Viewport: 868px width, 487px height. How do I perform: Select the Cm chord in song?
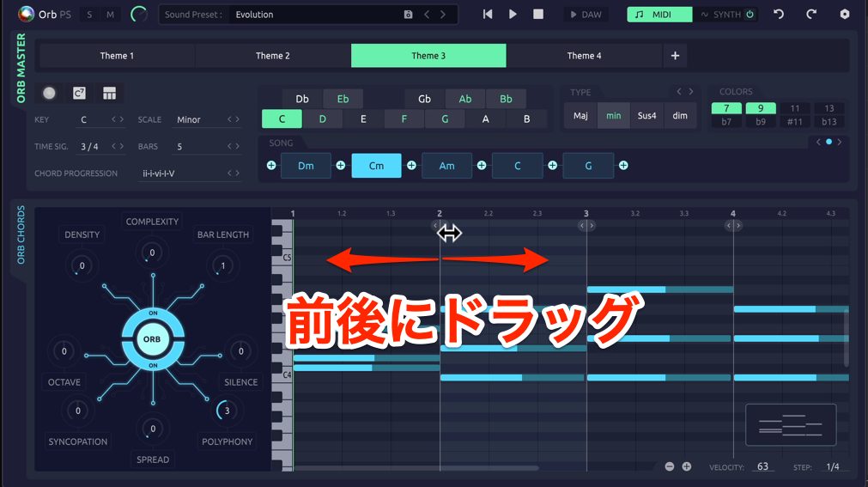(x=376, y=166)
